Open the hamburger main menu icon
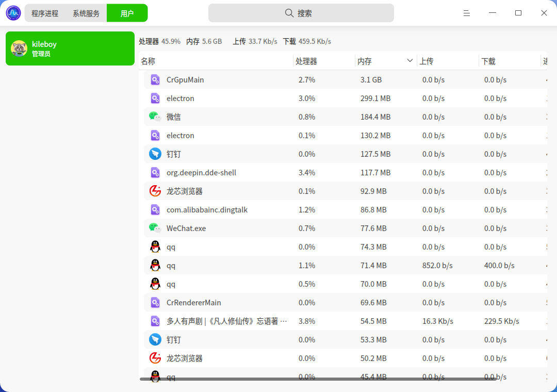 [x=466, y=13]
